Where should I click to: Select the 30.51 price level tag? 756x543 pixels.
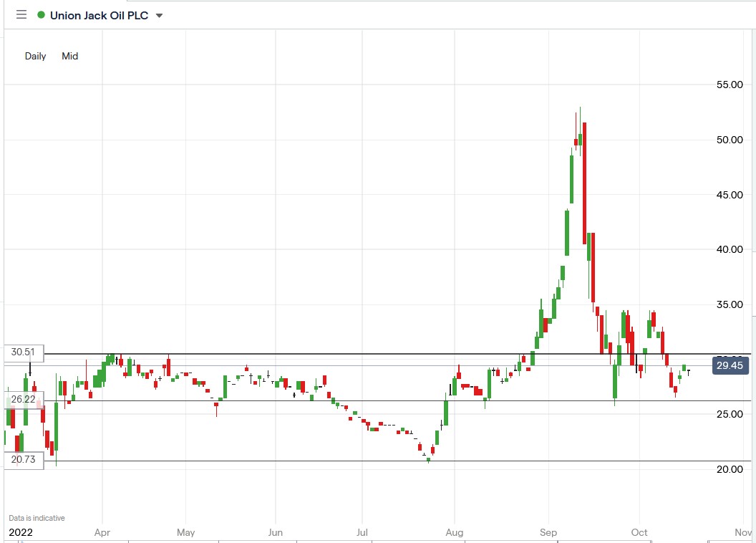[x=23, y=352]
